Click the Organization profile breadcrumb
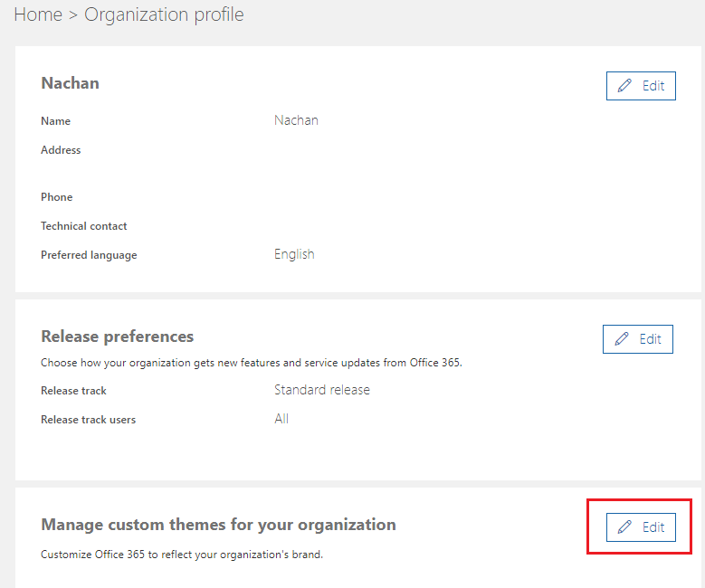Image resolution: width=705 pixels, height=588 pixels. coord(164,14)
